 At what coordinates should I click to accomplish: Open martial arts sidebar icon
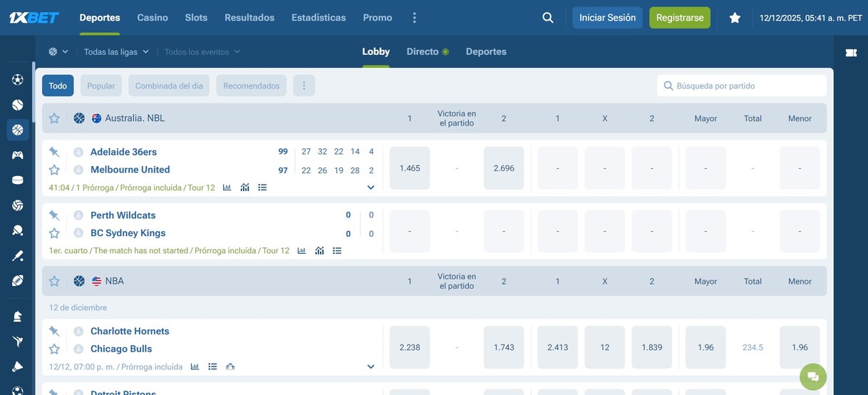point(17,341)
